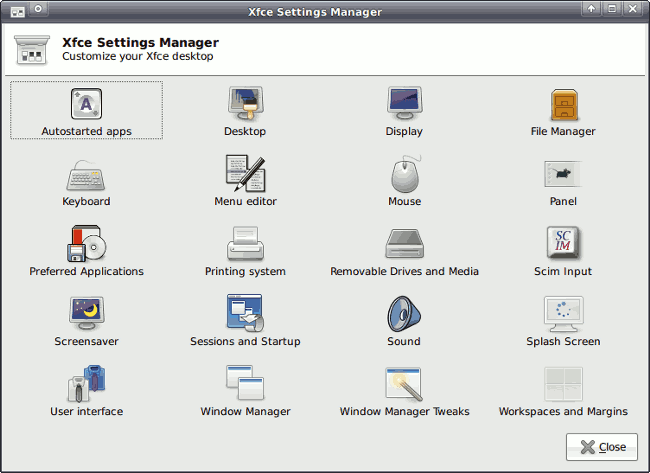The image size is (650, 473).
Task: Click the stick window circle button
Action: 38,9
